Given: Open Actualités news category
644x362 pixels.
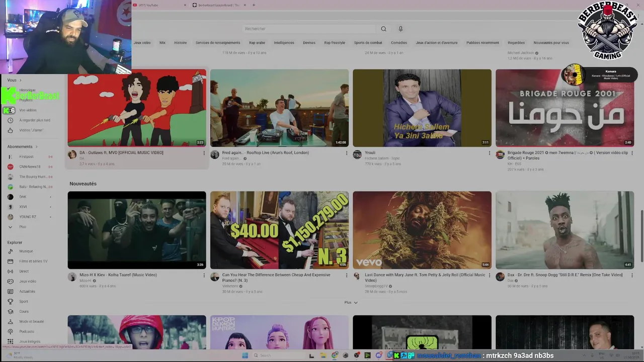Looking at the screenshot, I should pyautogui.click(x=27, y=291).
